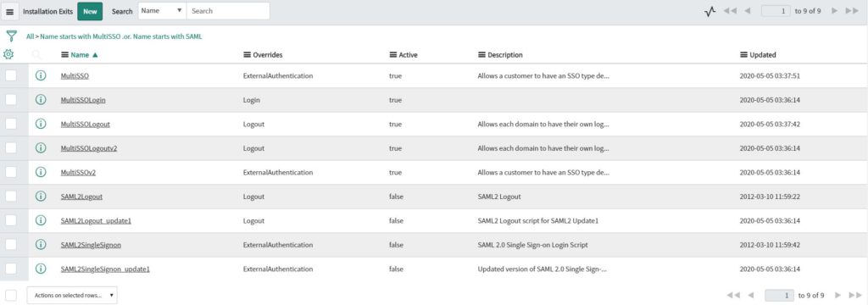
Task: Create a record with the New button
Action: [90, 11]
